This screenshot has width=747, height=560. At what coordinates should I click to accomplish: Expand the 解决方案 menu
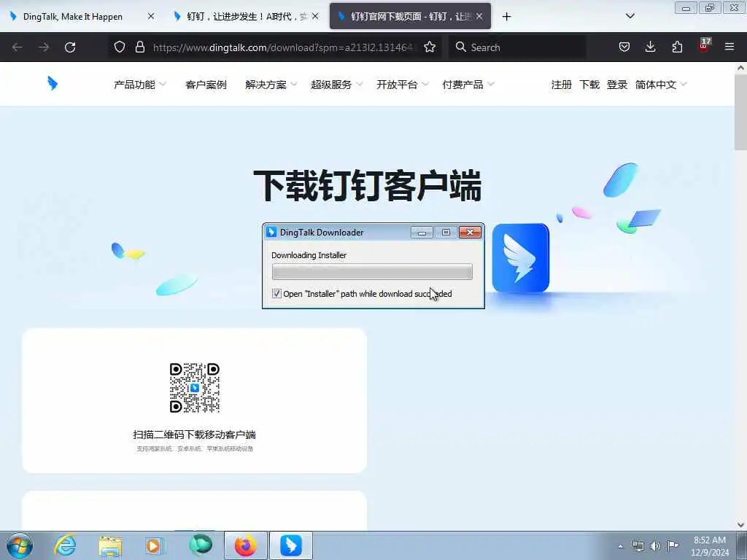271,85
